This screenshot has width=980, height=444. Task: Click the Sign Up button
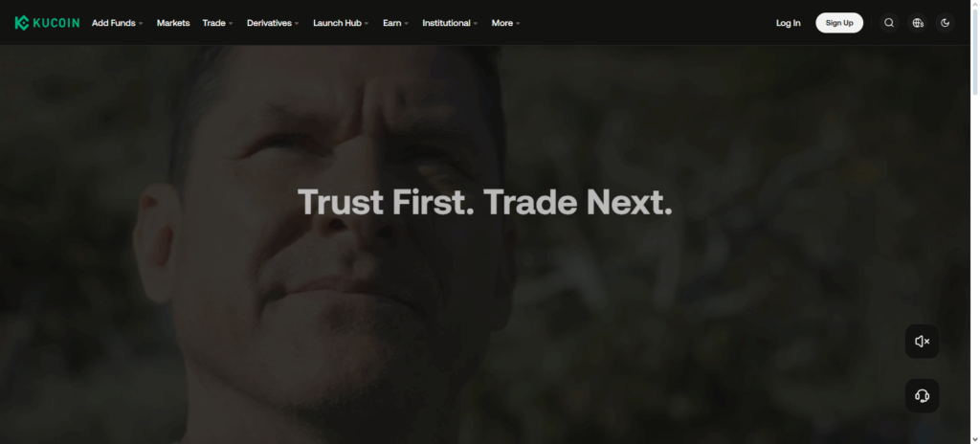coord(839,23)
